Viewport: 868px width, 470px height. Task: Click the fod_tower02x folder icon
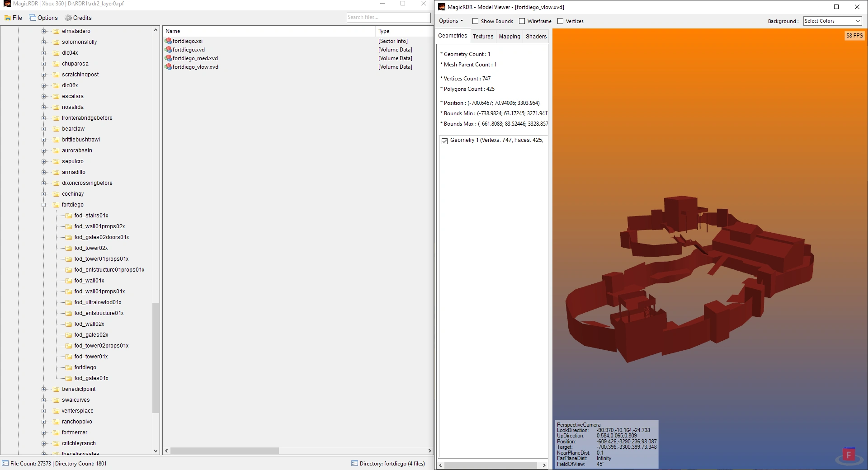tap(69, 248)
